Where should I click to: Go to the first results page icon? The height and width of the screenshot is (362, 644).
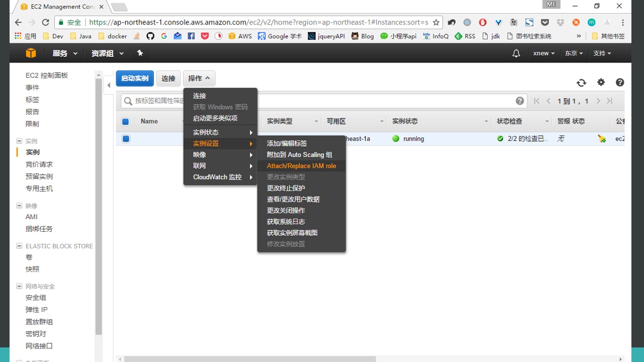point(537,101)
